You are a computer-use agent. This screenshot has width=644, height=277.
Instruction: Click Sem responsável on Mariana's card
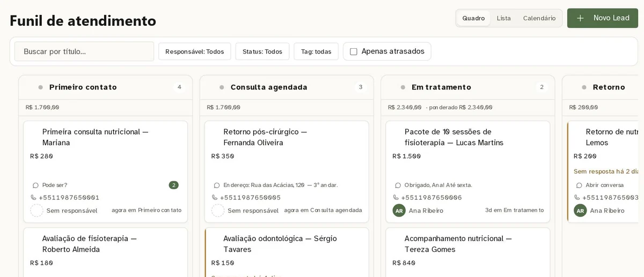[x=72, y=211]
